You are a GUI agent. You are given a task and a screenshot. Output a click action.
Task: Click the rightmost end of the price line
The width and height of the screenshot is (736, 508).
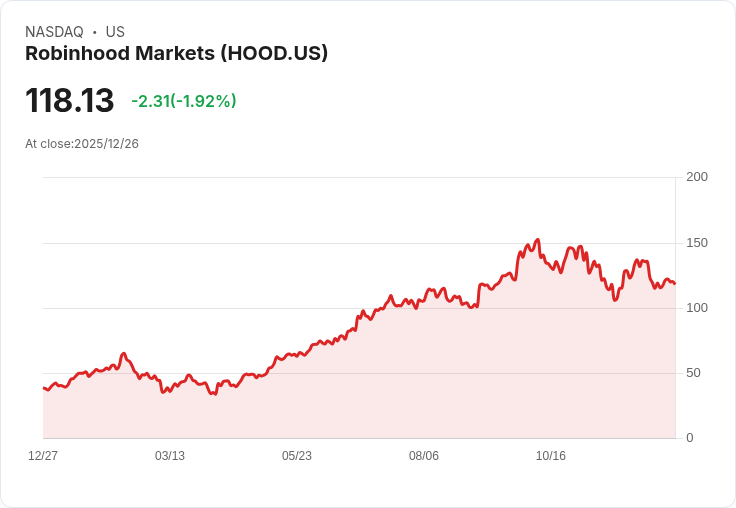[x=675, y=284]
